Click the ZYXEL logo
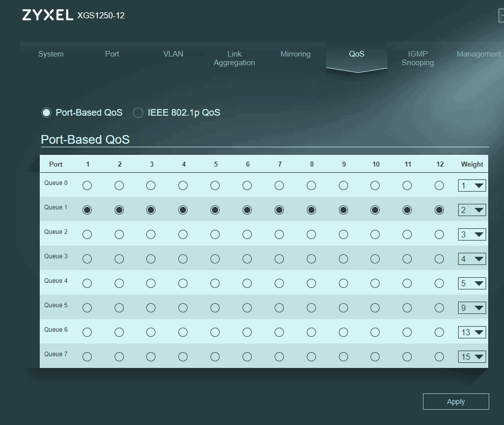The width and height of the screenshot is (504, 425). [x=48, y=15]
